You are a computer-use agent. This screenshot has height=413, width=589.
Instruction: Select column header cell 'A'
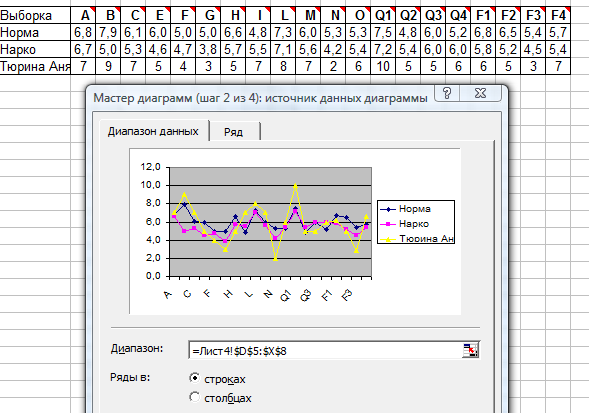(83, 15)
